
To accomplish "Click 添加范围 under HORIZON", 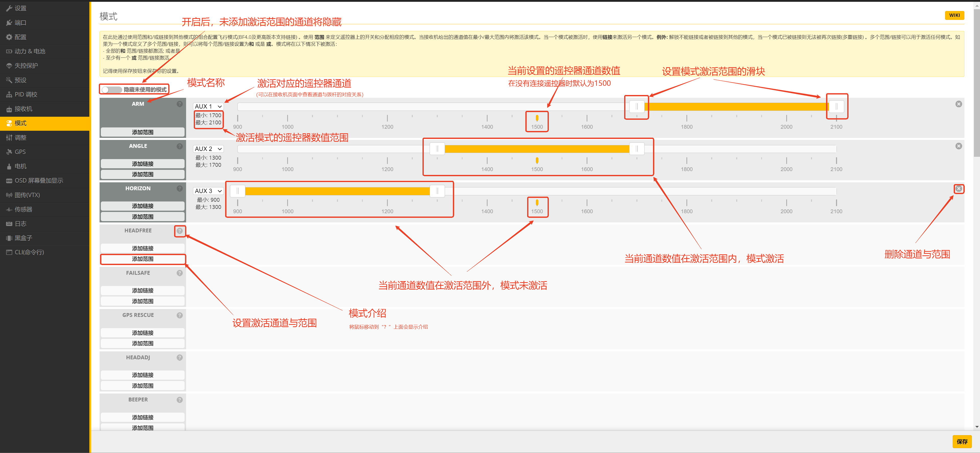I will click(143, 217).
